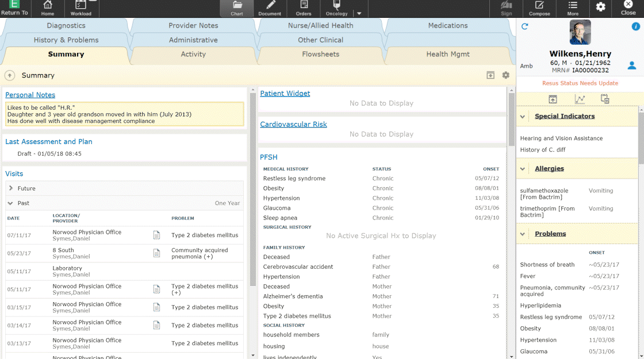Open the Cardiovascular Risk link

click(293, 124)
